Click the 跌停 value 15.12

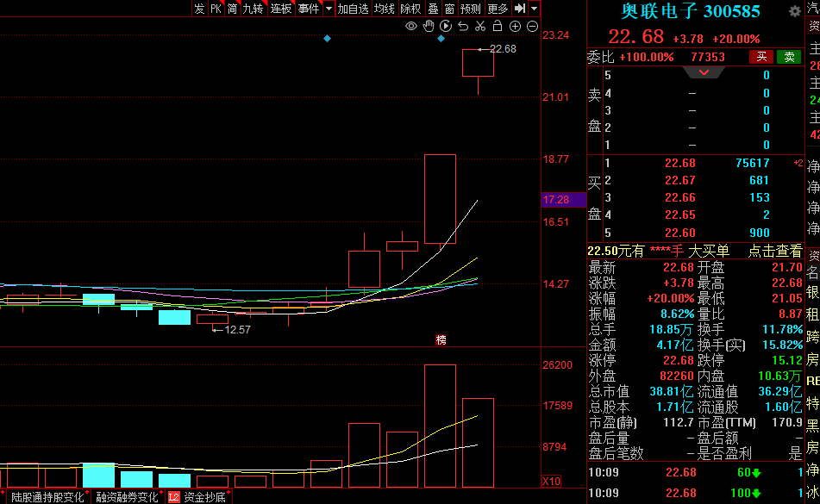[x=786, y=360]
